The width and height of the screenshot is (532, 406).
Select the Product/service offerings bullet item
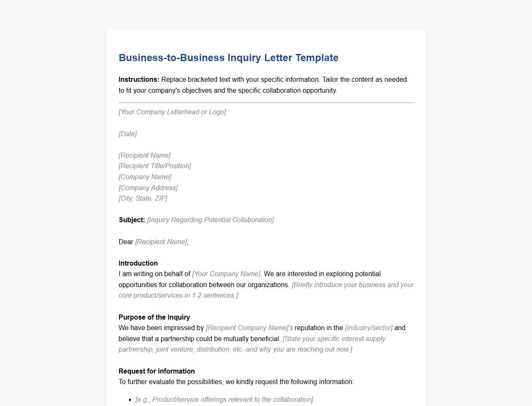click(224, 400)
